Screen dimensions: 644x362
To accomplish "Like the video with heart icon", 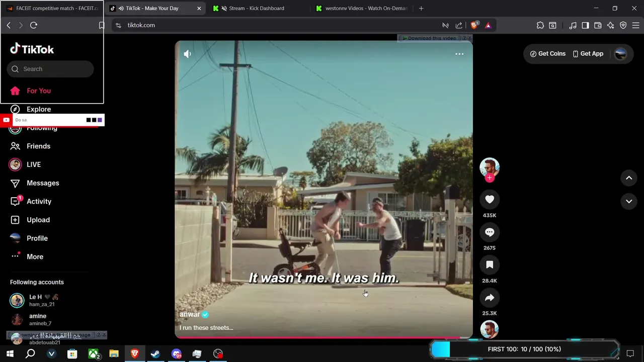I will tap(490, 200).
